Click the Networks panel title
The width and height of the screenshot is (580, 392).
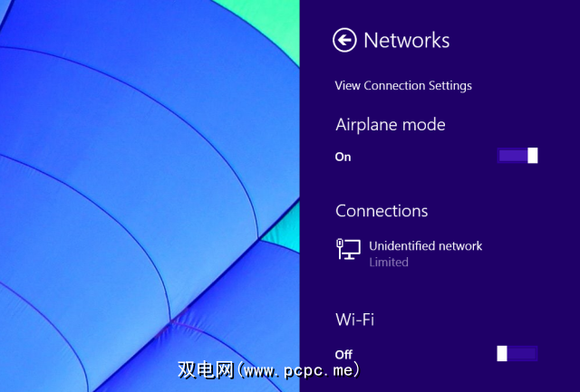click(x=407, y=40)
